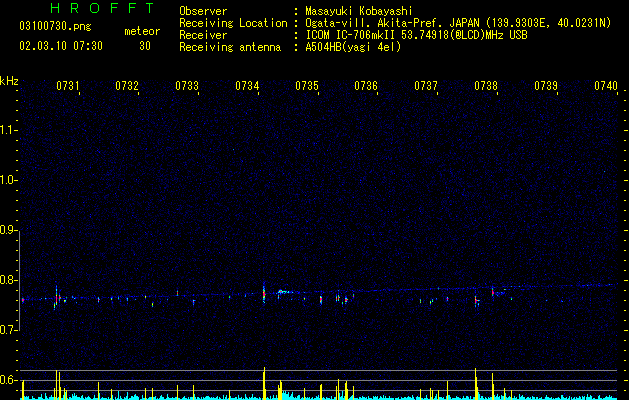629x400 pixels.
Task: Select the ICOM IC-706mkII receiver text
Action: tap(416, 35)
